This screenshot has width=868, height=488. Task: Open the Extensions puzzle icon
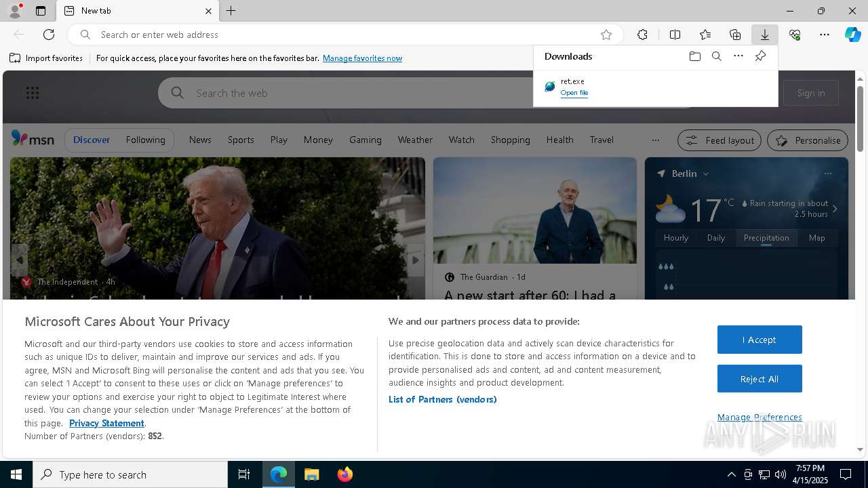coord(642,35)
